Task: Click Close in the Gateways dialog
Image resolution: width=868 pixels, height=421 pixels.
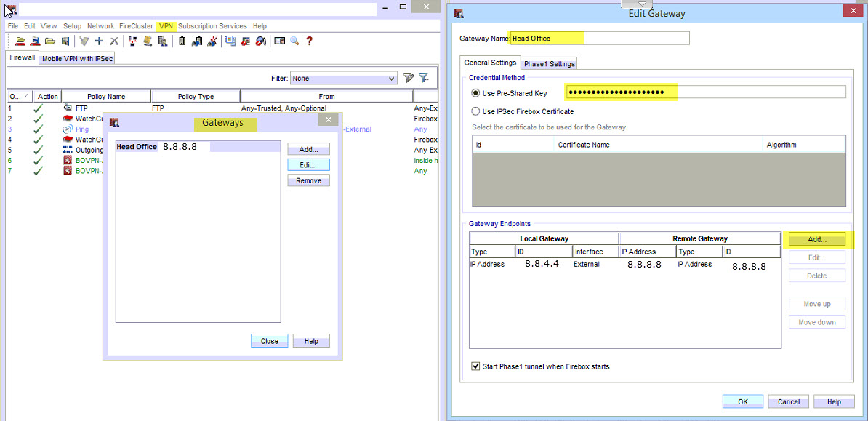Action: click(269, 341)
